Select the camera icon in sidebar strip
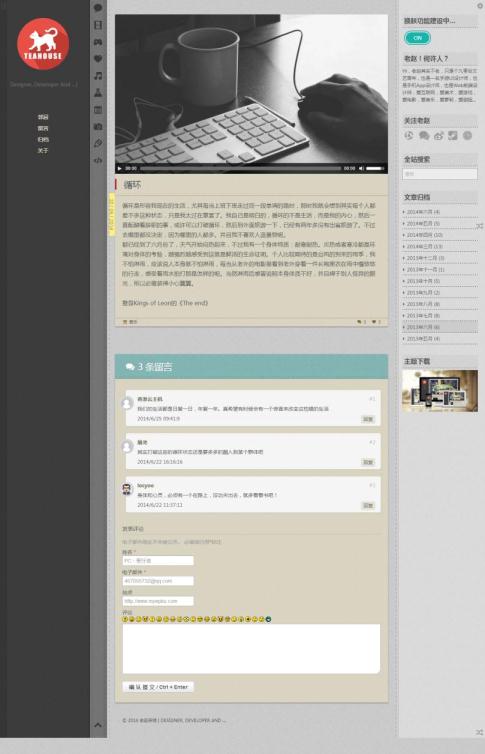Viewport: 485px width, 754px height. [x=98, y=126]
